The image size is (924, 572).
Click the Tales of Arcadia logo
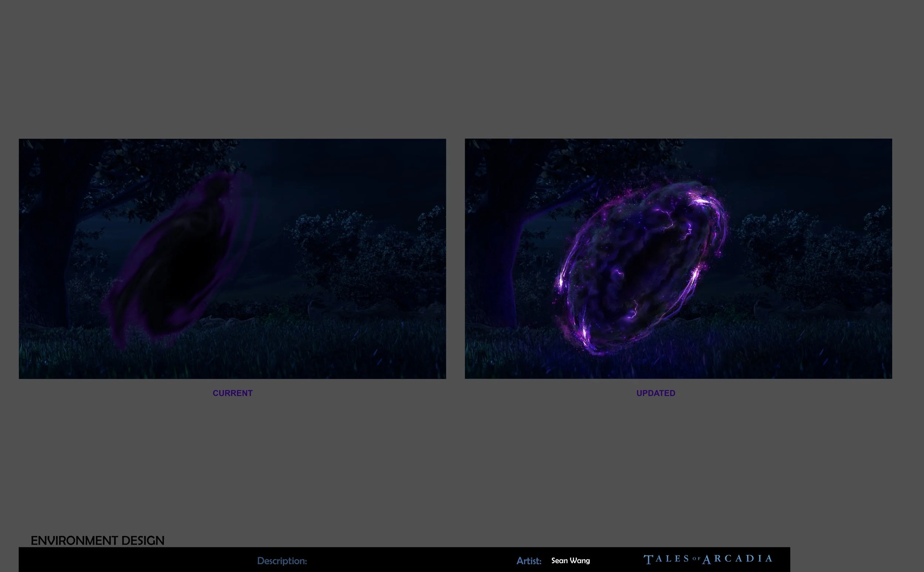708,559
